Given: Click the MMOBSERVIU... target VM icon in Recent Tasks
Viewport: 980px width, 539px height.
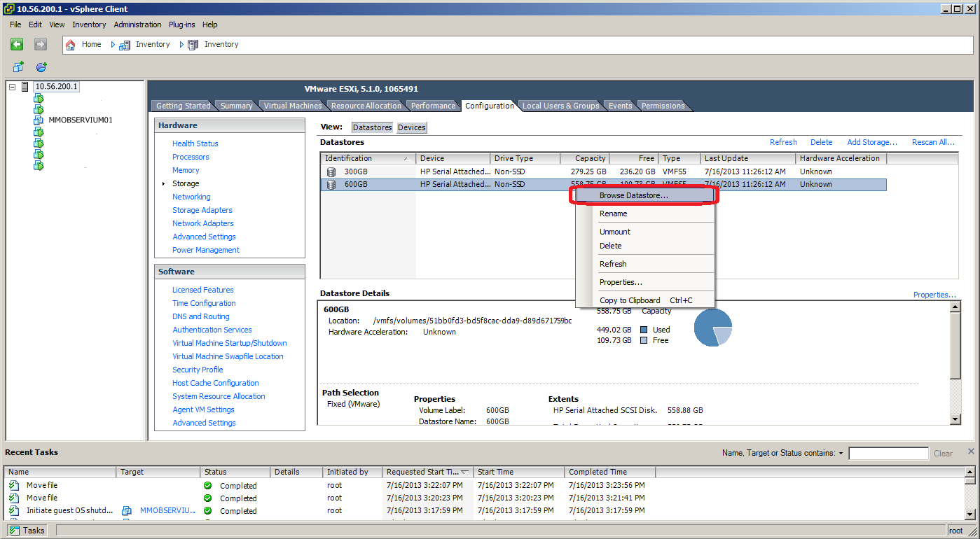Looking at the screenshot, I should tap(127, 510).
